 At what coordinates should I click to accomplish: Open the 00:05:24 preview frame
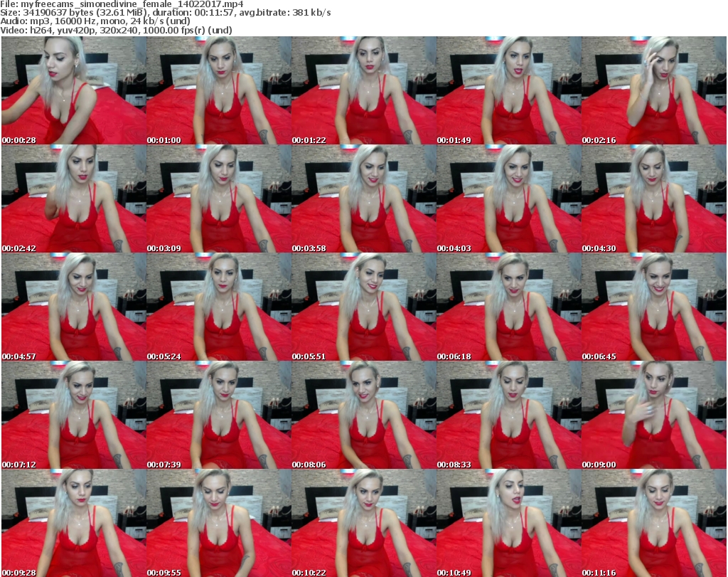[219, 307]
